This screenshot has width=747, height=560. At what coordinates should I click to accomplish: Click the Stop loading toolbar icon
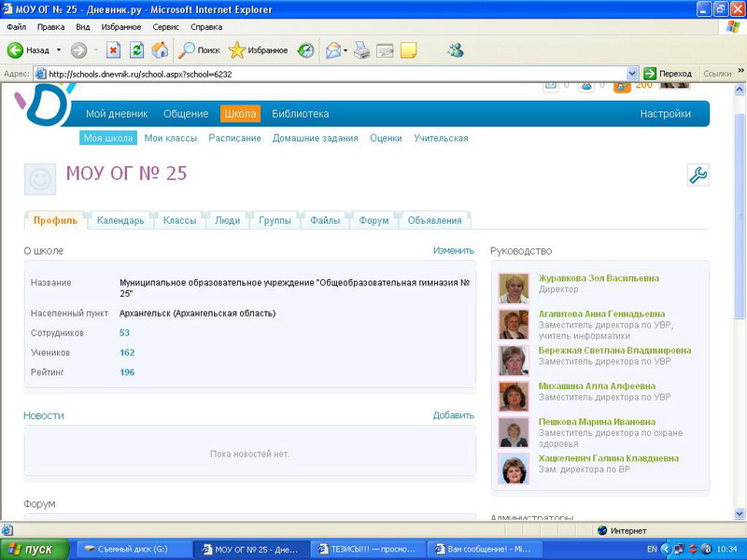[113, 50]
